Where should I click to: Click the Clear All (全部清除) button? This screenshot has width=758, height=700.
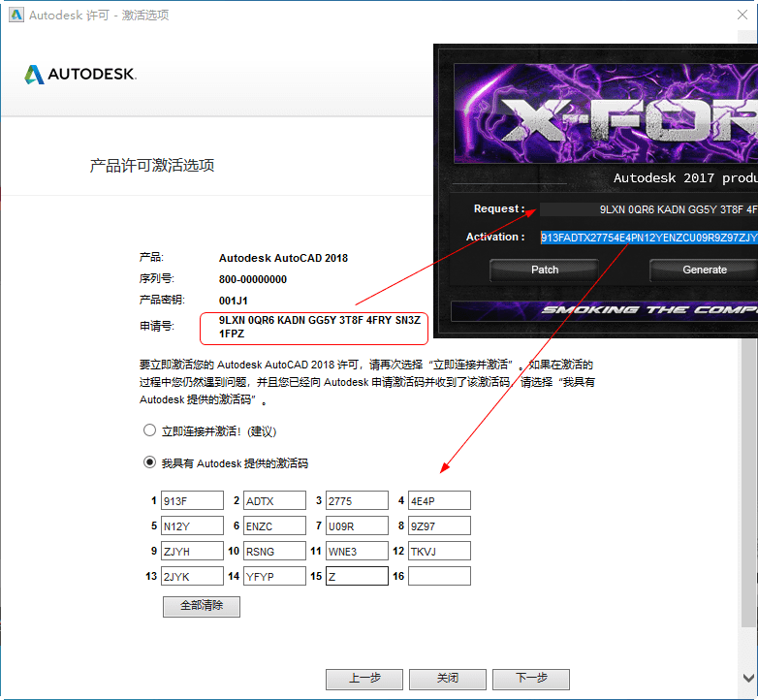(202, 606)
